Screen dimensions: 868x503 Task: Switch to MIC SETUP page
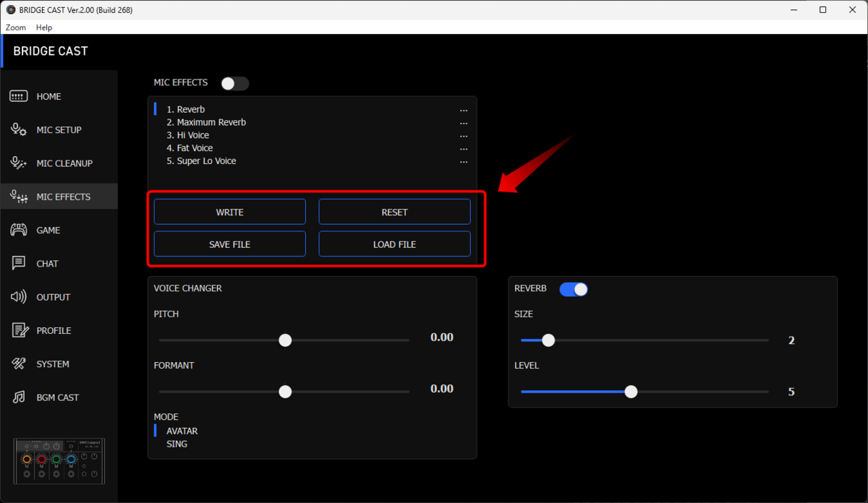point(59,130)
